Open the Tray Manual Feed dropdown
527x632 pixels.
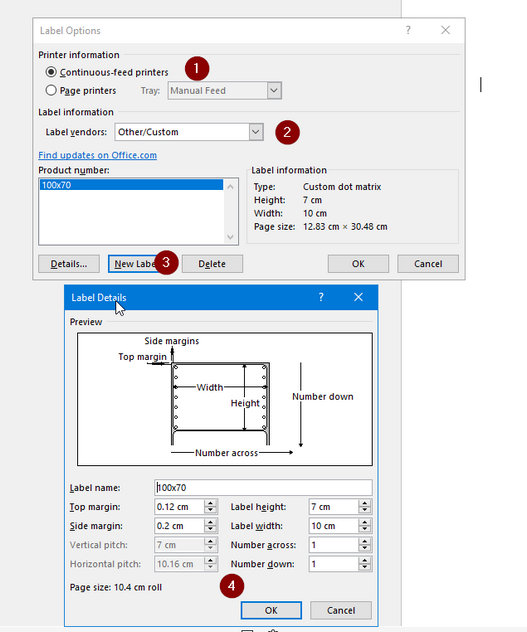pos(274,90)
